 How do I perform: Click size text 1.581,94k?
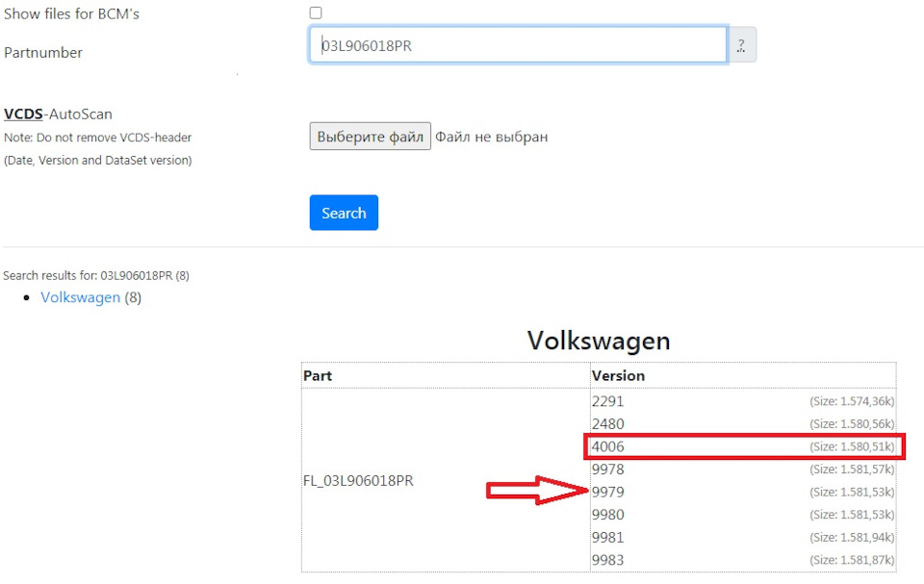click(852, 537)
